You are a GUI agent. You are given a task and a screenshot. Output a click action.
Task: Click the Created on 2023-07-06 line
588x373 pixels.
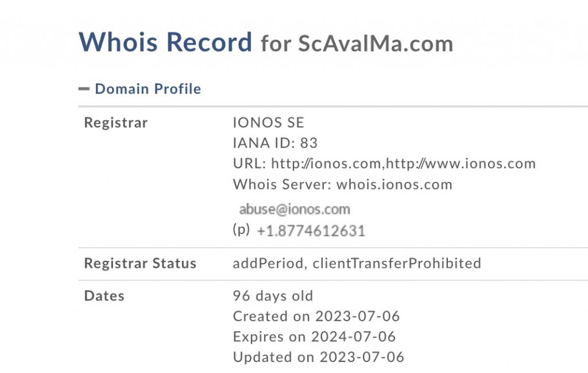316,316
